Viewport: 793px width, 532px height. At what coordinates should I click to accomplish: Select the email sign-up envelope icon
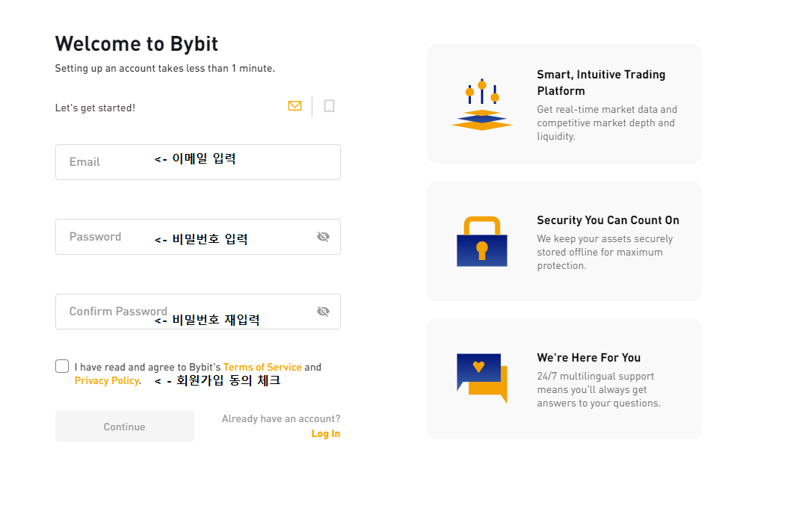(294, 105)
